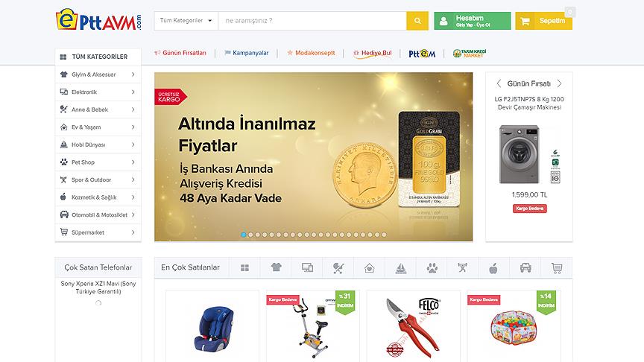Open the Hesabım account button
The image size is (644, 362).
(473, 21)
